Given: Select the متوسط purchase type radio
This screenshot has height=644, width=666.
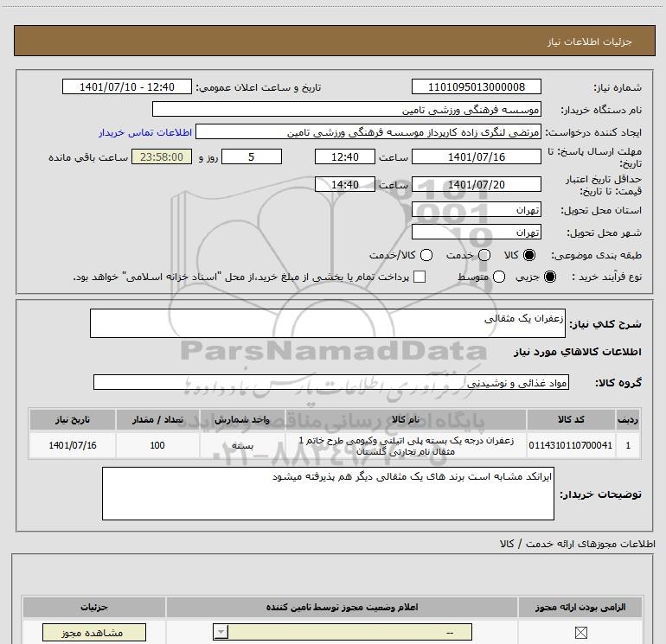Looking at the screenshot, I should (499, 277).
